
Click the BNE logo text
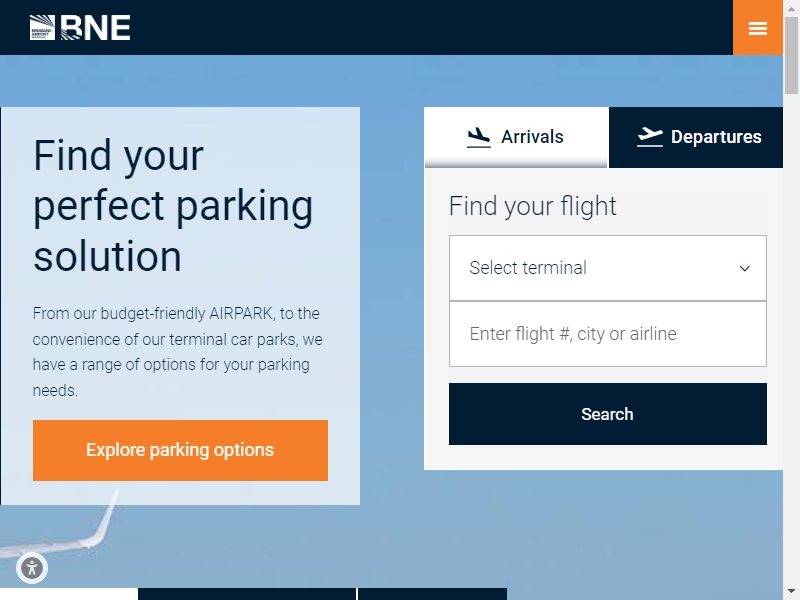96,28
